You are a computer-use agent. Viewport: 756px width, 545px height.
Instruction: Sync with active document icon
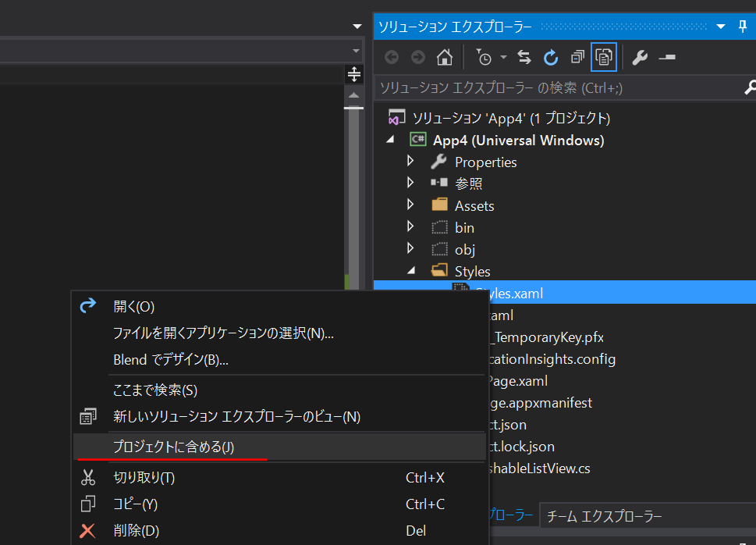[524, 58]
